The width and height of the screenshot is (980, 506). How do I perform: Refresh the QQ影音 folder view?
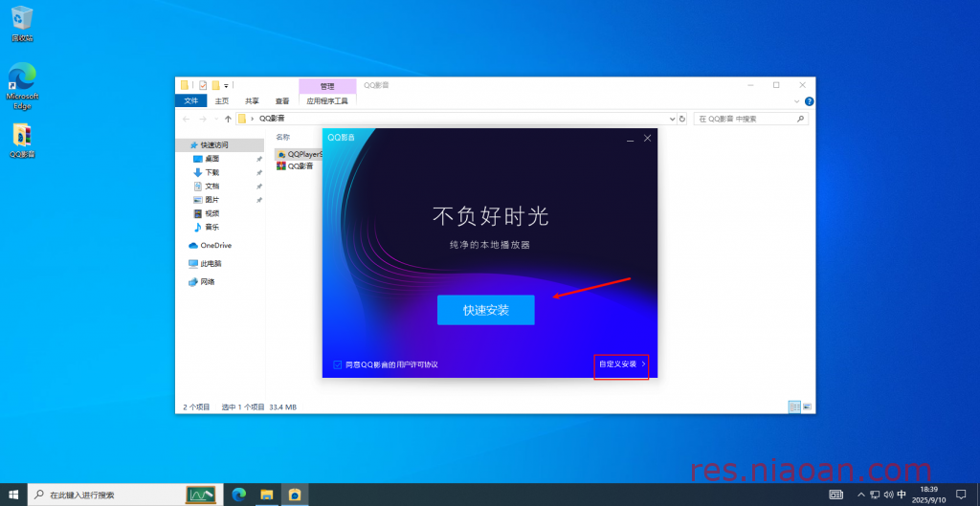(681, 119)
